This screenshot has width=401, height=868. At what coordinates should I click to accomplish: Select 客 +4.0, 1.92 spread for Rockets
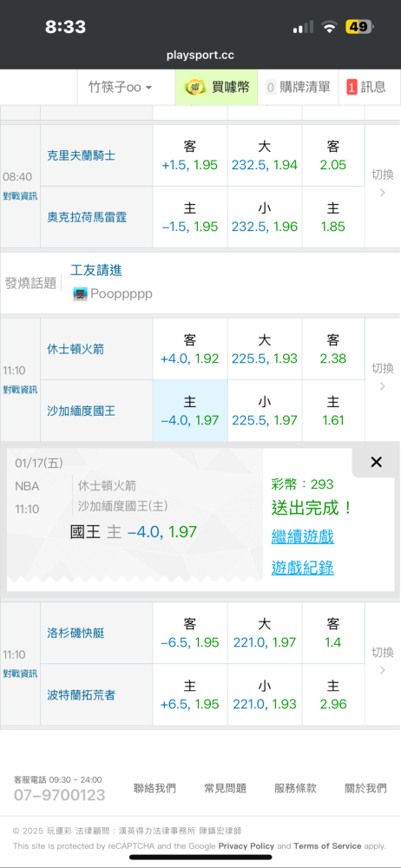click(x=190, y=349)
